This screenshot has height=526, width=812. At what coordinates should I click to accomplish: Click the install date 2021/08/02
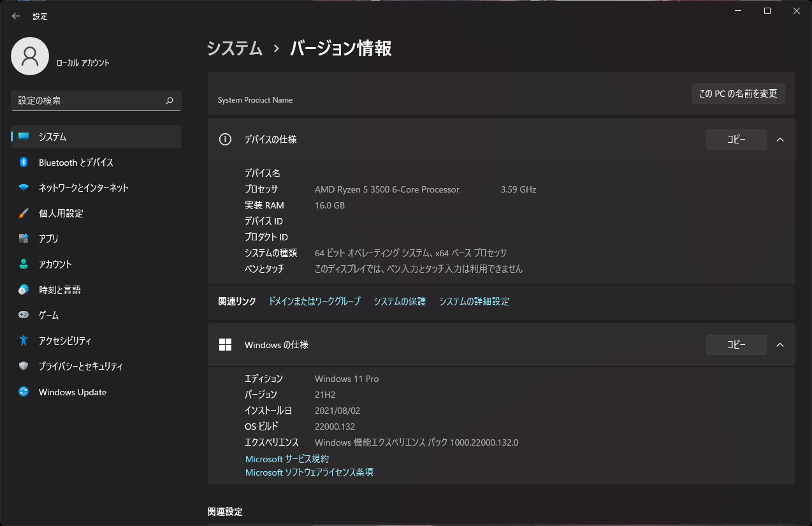click(337, 411)
